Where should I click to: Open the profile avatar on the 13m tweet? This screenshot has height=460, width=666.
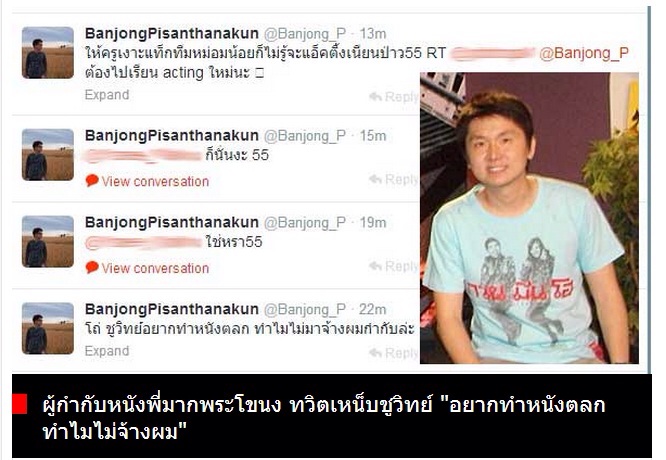point(48,53)
